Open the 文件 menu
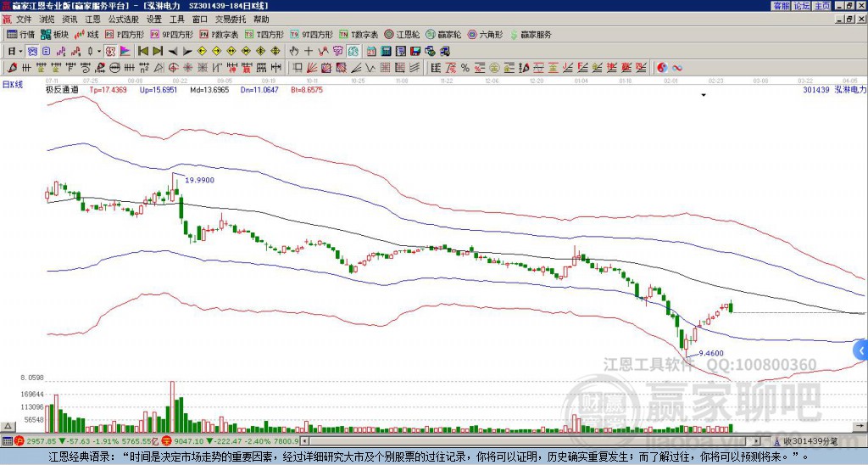 (x=24, y=20)
